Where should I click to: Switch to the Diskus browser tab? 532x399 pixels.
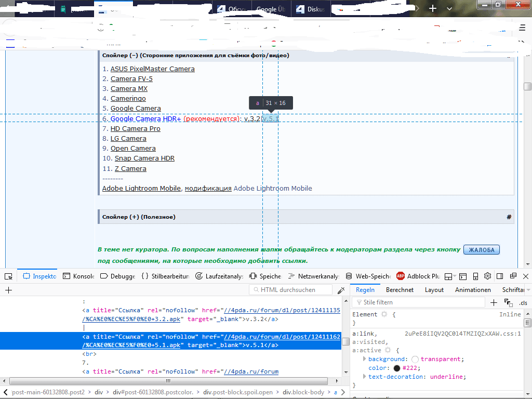(x=310, y=9)
